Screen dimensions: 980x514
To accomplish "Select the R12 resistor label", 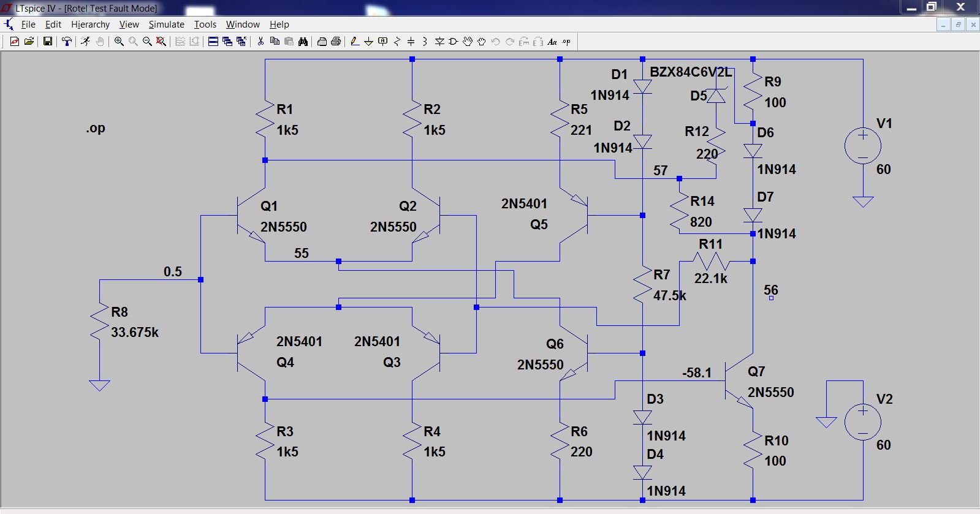I will 697,131.
